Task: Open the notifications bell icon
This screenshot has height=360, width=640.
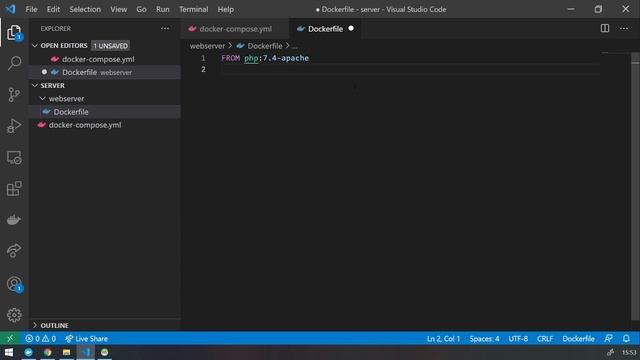Action: pos(627,338)
